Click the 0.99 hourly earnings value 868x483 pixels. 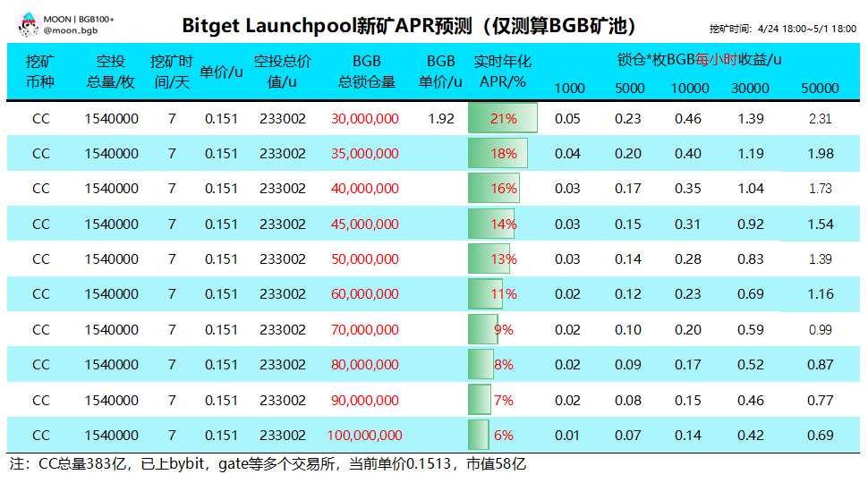pyautogui.click(x=820, y=330)
